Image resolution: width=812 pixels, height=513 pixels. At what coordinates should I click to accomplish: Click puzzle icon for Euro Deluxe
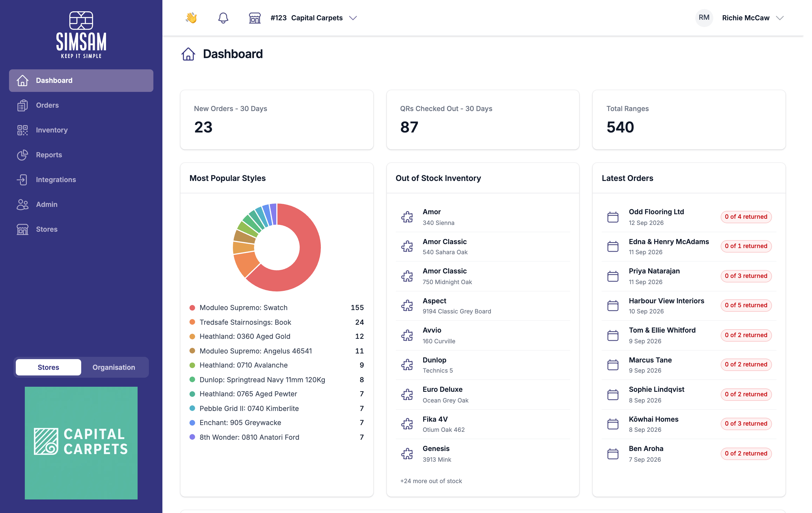407,394
